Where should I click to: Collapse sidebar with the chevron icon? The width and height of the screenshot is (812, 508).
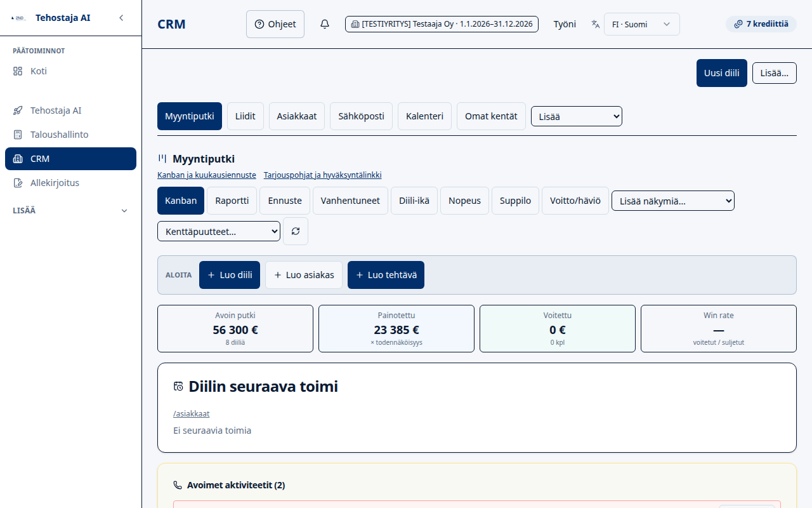(x=121, y=18)
